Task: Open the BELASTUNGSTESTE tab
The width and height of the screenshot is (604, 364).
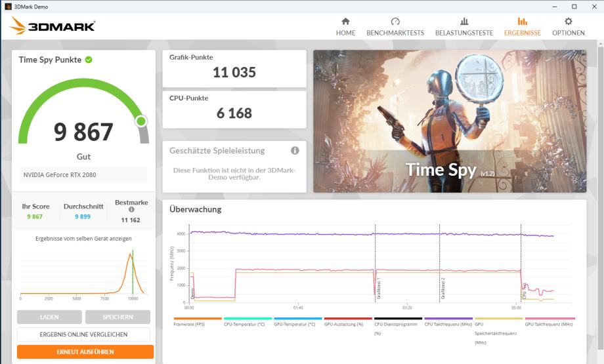Action: (x=464, y=27)
